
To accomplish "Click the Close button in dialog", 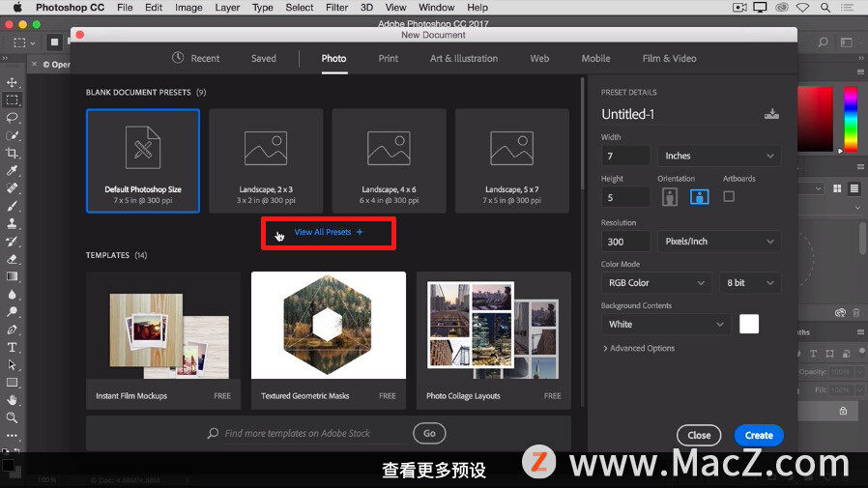I will click(x=699, y=436).
